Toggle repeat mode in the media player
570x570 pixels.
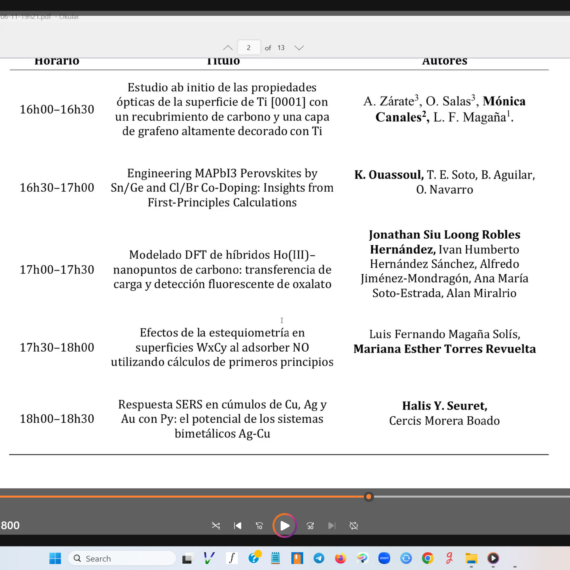pyautogui.click(x=353, y=526)
